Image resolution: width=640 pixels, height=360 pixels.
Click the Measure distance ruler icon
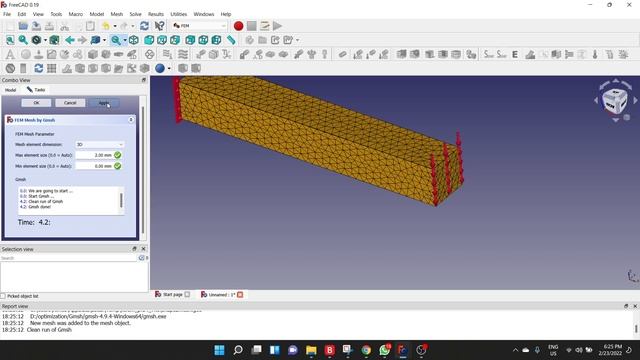(231, 40)
